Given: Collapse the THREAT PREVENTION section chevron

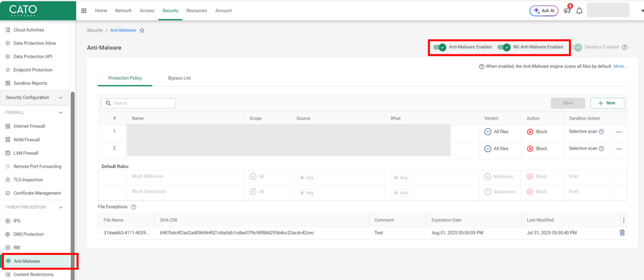Looking at the screenshot, I should tap(61, 207).
